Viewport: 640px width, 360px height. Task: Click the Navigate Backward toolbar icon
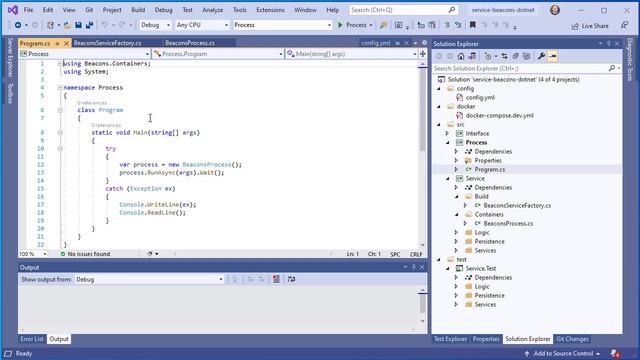18,25
